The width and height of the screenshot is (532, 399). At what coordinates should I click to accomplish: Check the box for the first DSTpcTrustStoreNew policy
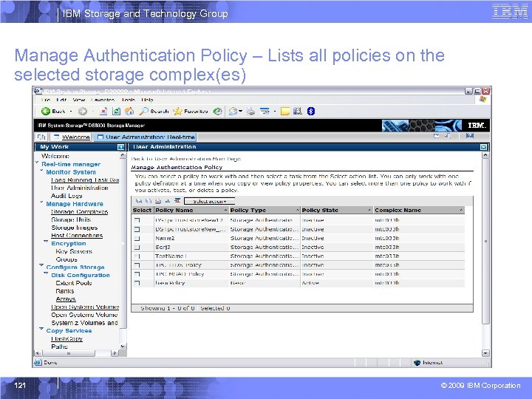[137, 220]
